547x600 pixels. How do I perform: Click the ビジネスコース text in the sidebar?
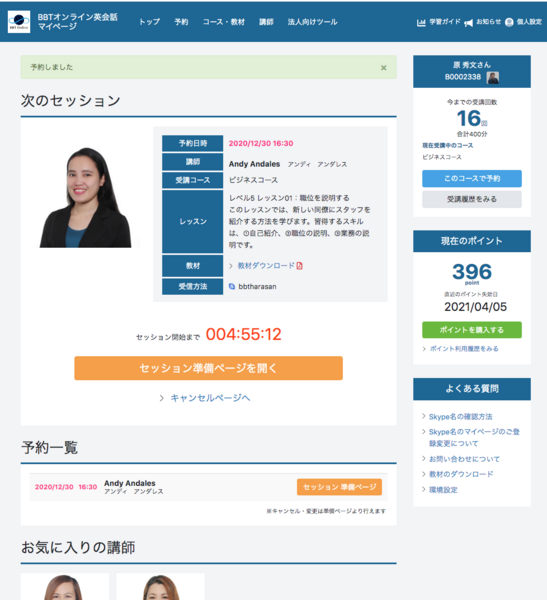tap(442, 157)
